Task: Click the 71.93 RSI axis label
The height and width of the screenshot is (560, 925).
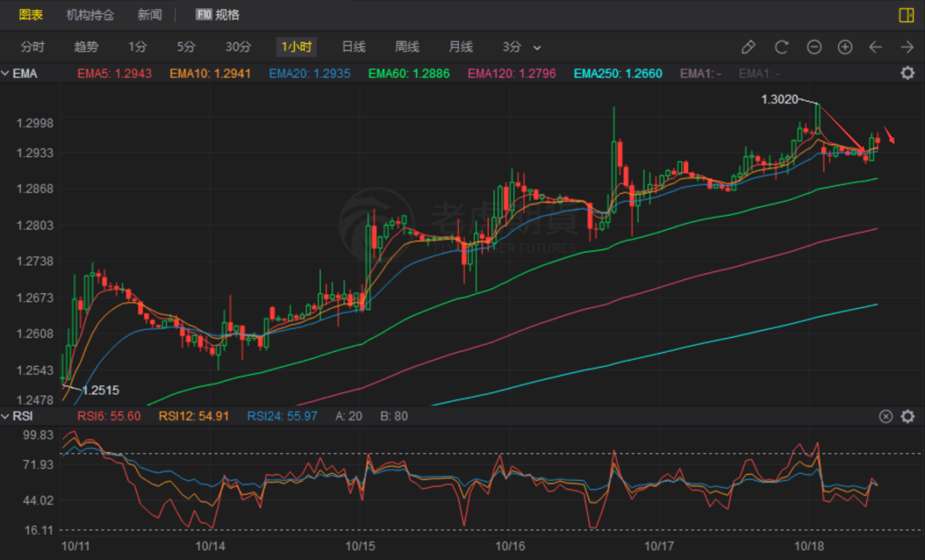Action: click(39, 464)
